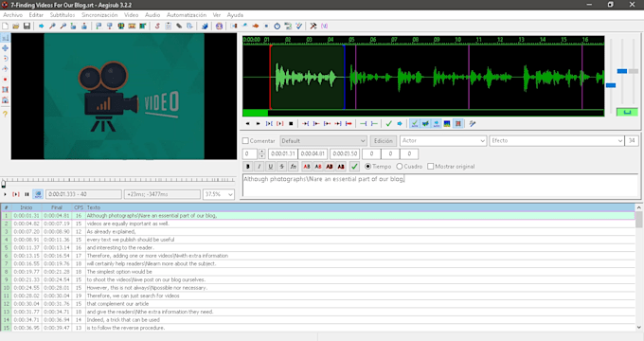The height and width of the screenshot is (341, 644).
Task: Play video with the small play button
Action: click(x=5, y=194)
